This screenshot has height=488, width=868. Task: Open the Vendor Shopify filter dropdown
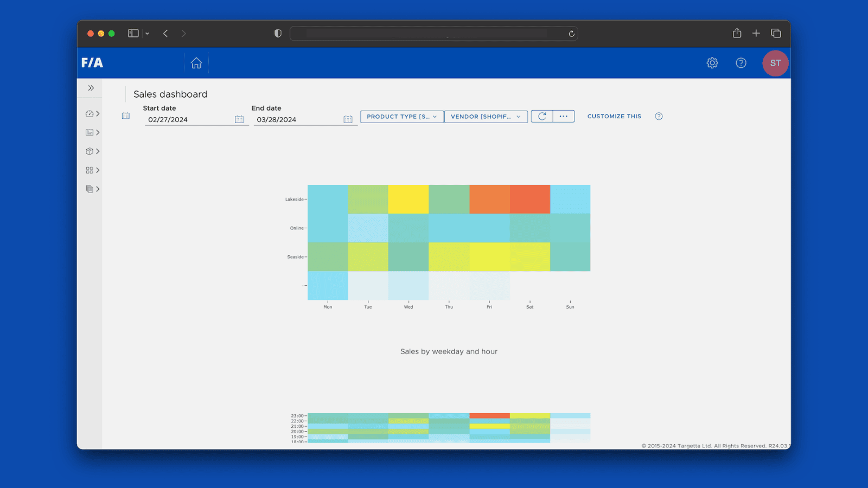pyautogui.click(x=486, y=116)
